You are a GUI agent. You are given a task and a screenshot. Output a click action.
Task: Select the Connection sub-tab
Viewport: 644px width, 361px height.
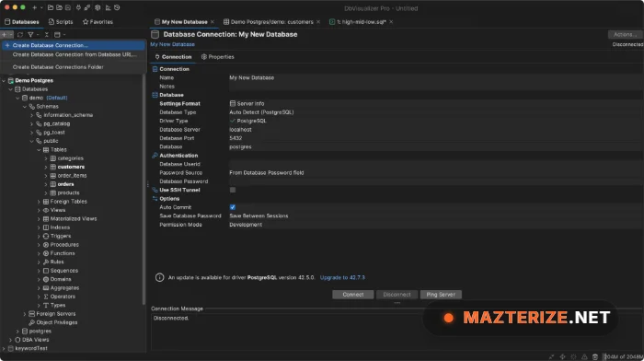pyautogui.click(x=173, y=57)
